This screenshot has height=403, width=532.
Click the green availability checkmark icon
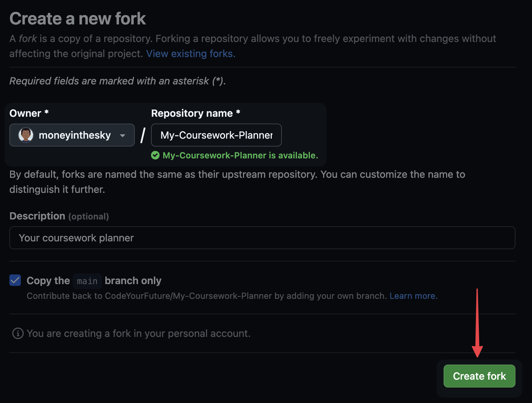[155, 155]
